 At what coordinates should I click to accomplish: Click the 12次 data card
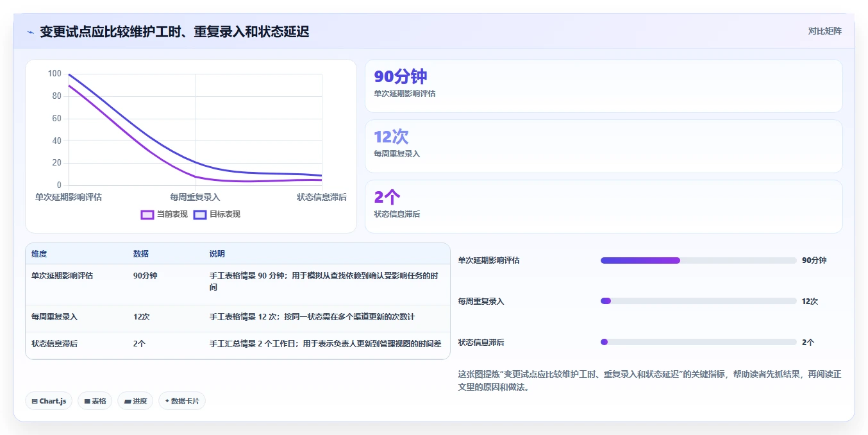(603, 146)
